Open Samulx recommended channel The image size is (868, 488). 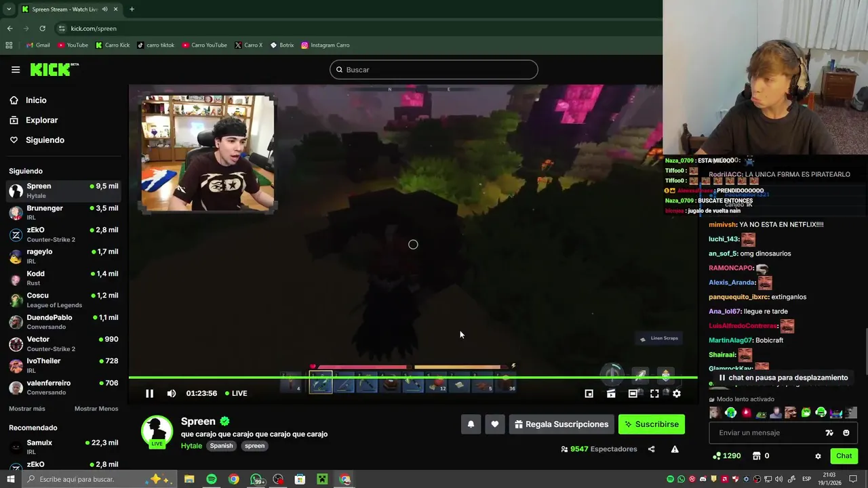(64, 447)
